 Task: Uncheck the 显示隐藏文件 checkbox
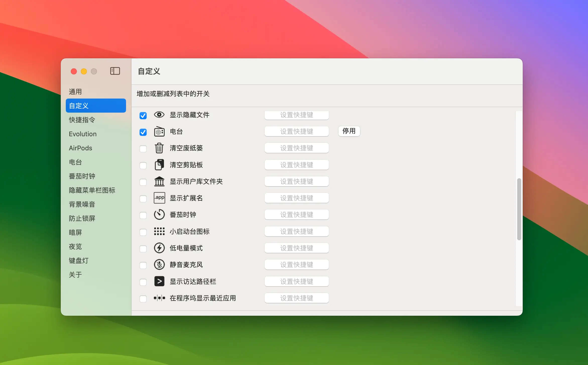(x=143, y=115)
